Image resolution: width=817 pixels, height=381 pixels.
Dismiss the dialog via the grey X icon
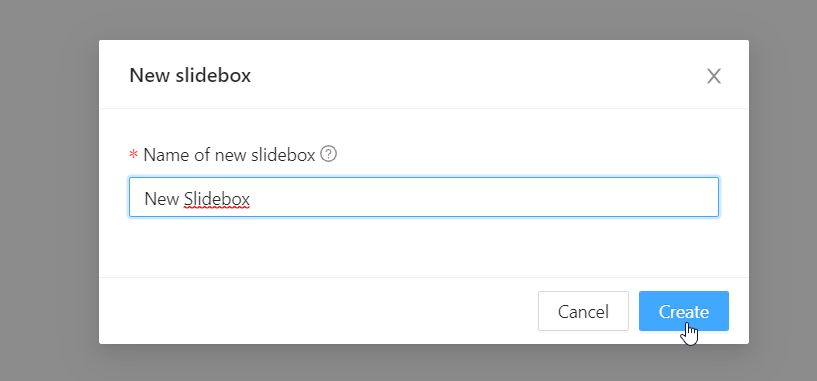713,76
